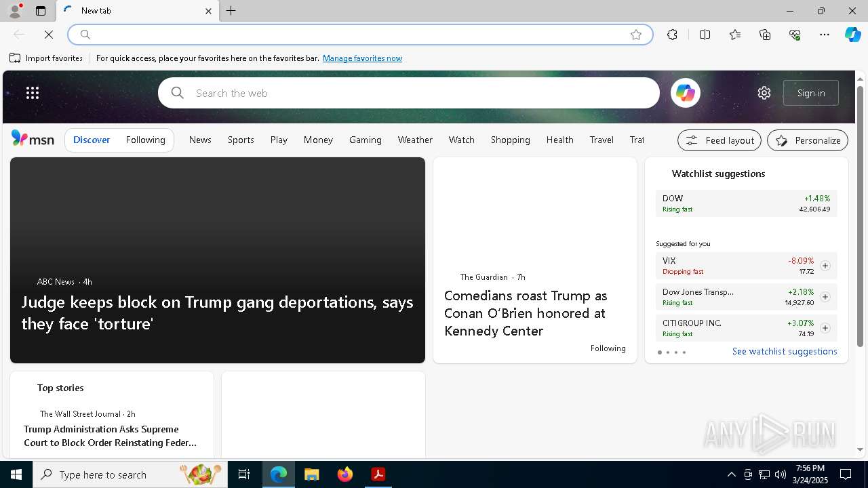The width and height of the screenshot is (868, 488).
Task: Open Task View on the taskbar
Action: (x=244, y=474)
